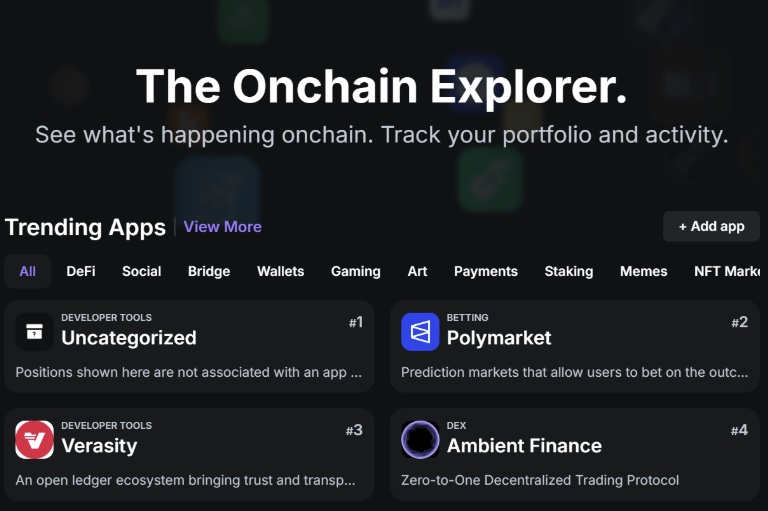This screenshot has width=768, height=511.
Task: Click the Verasity red logo icon
Action: tap(34, 439)
